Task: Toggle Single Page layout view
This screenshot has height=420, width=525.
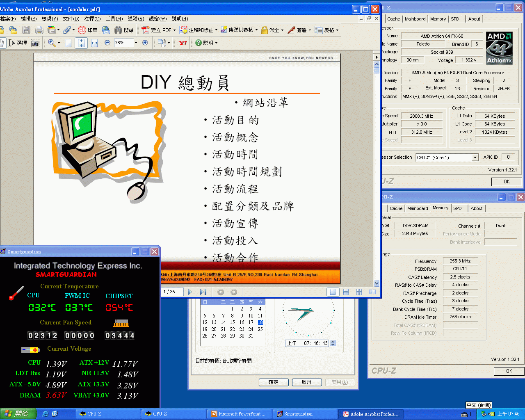Action: (x=333, y=292)
